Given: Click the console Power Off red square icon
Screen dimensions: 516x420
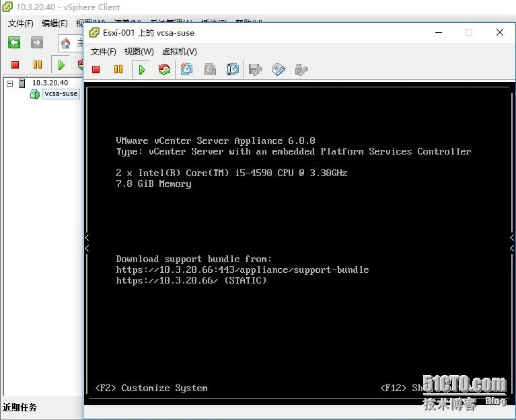Looking at the screenshot, I should pyautogui.click(x=96, y=69).
